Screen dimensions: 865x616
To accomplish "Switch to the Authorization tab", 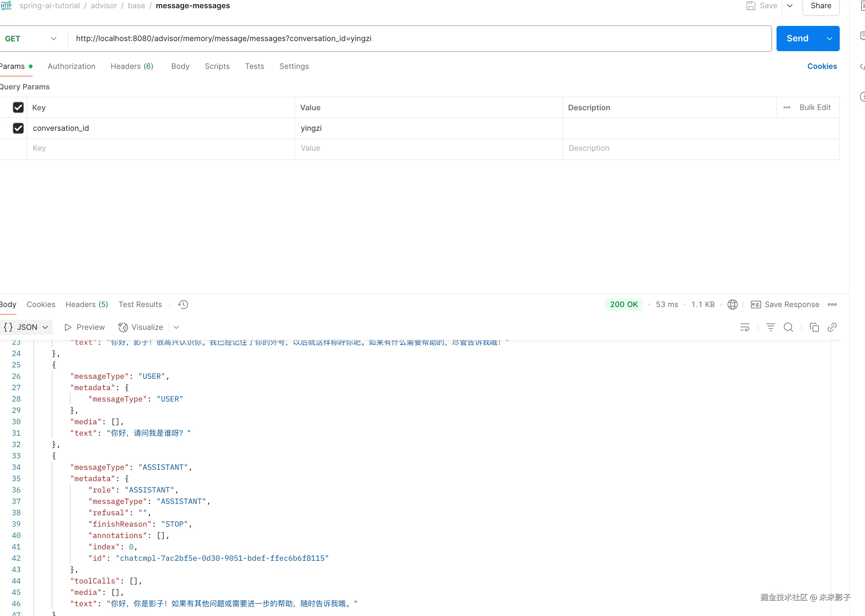I will pyautogui.click(x=71, y=66).
